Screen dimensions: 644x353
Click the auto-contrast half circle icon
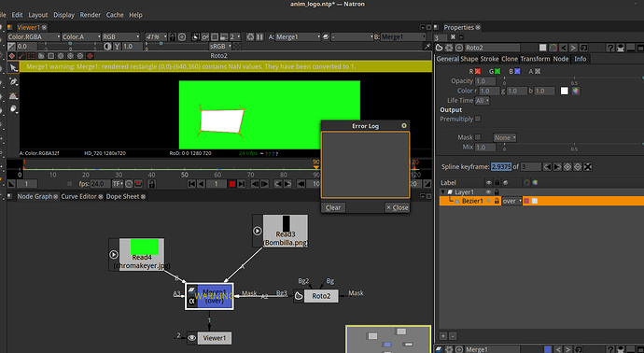tap(107, 47)
